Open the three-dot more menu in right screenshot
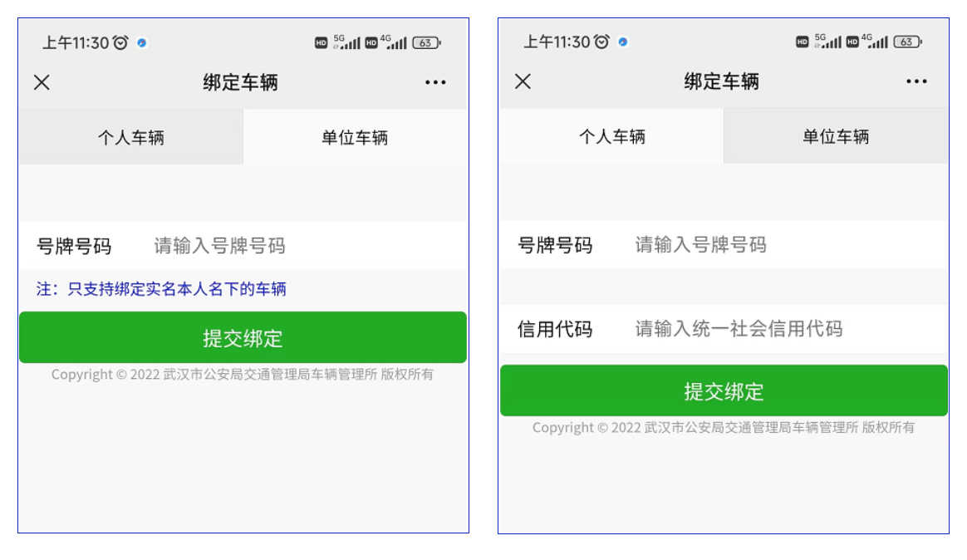 click(x=916, y=81)
